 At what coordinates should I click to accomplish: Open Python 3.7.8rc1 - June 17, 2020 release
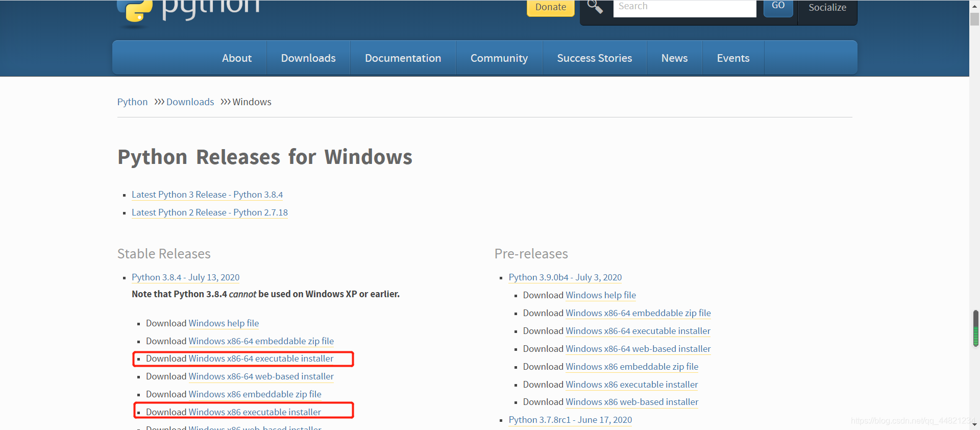pyautogui.click(x=571, y=420)
